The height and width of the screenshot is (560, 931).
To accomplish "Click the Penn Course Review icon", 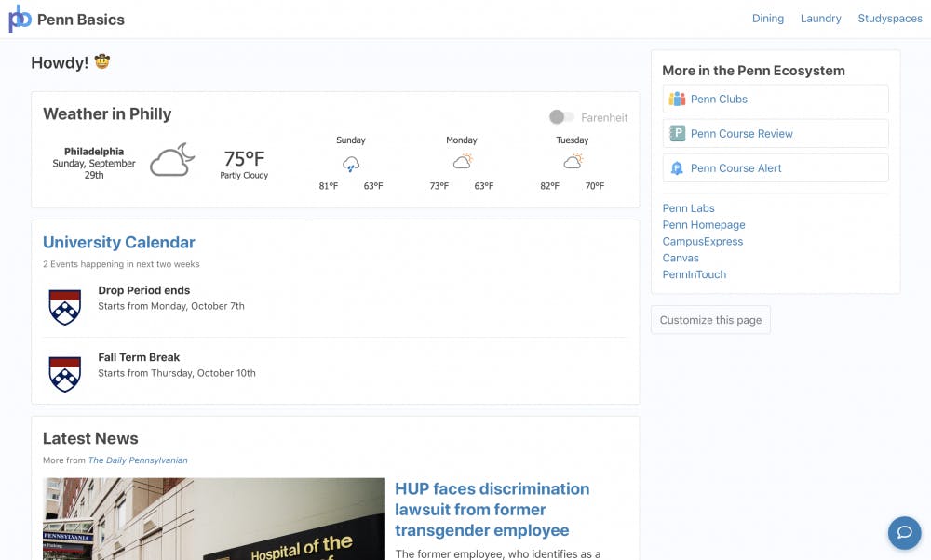I will coord(678,134).
